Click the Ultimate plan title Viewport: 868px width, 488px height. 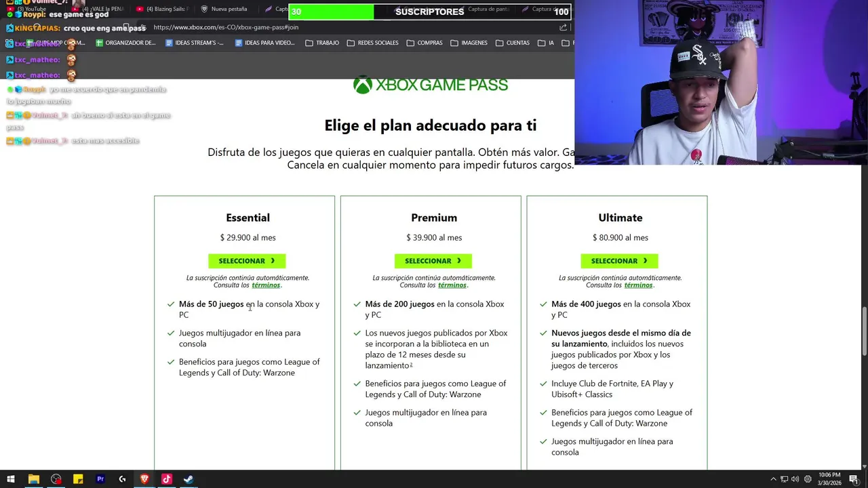click(620, 218)
